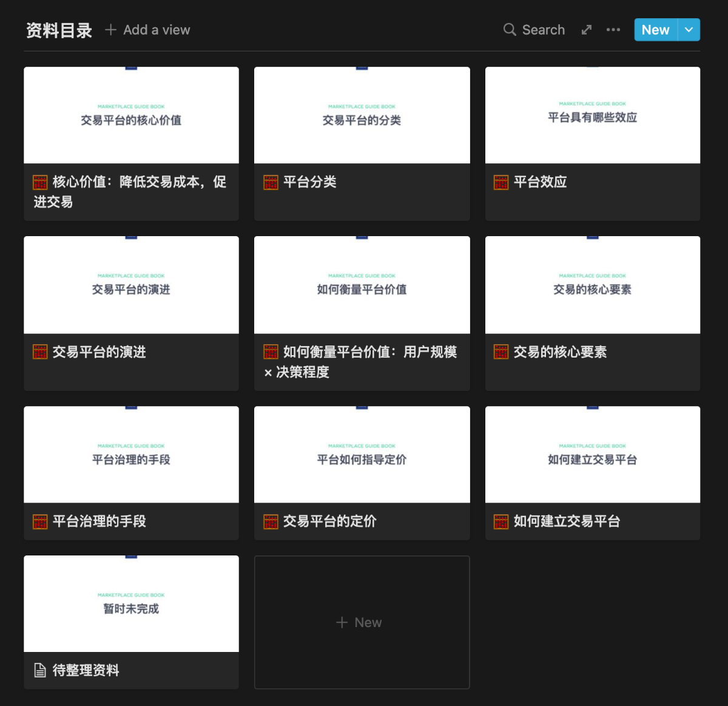Image resolution: width=728 pixels, height=706 pixels.
Task: Click the abacus icon beside 平台效应
Action: click(x=501, y=182)
